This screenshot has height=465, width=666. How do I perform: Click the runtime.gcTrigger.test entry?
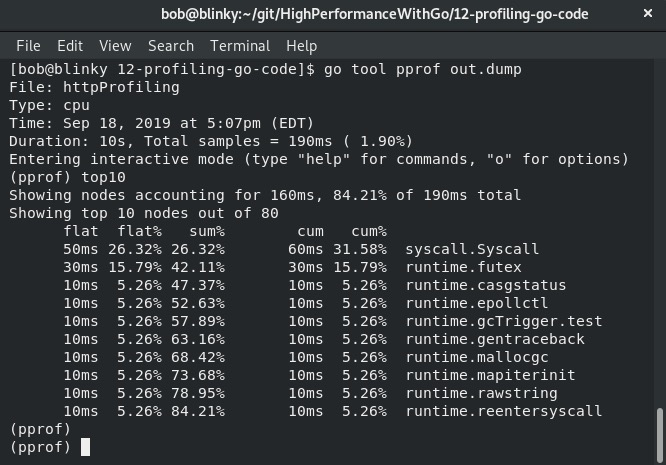pyautogui.click(x=504, y=321)
